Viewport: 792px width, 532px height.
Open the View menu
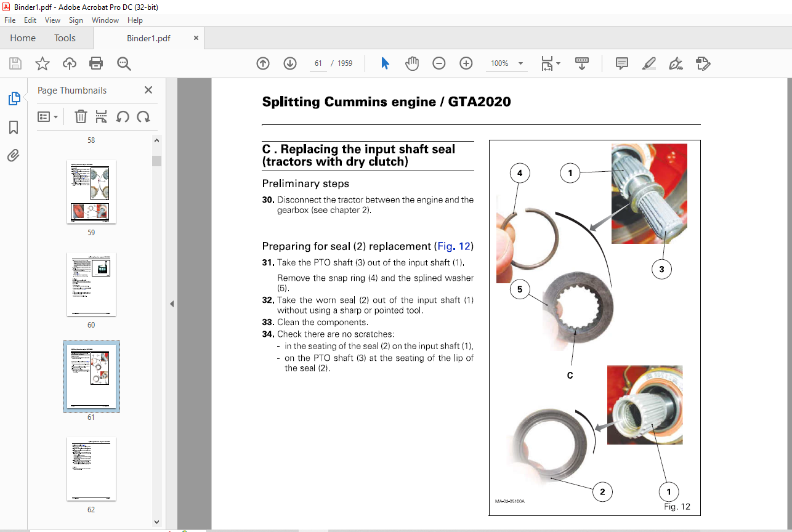52,20
